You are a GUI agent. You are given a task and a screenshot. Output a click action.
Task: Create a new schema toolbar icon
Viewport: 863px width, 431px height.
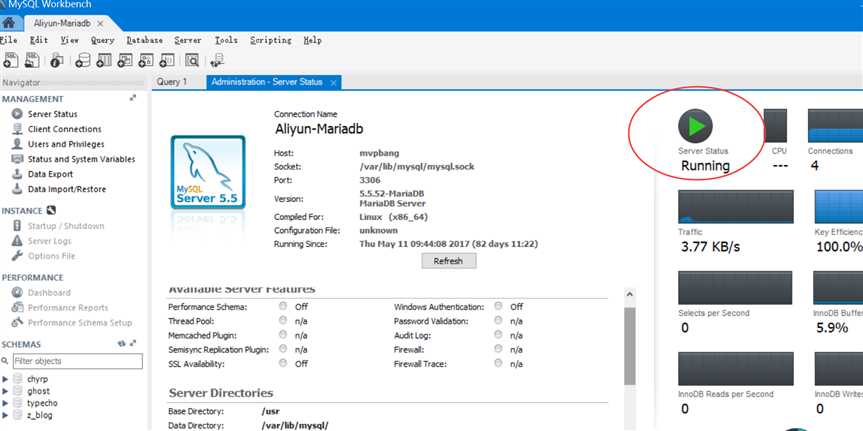click(83, 60)
